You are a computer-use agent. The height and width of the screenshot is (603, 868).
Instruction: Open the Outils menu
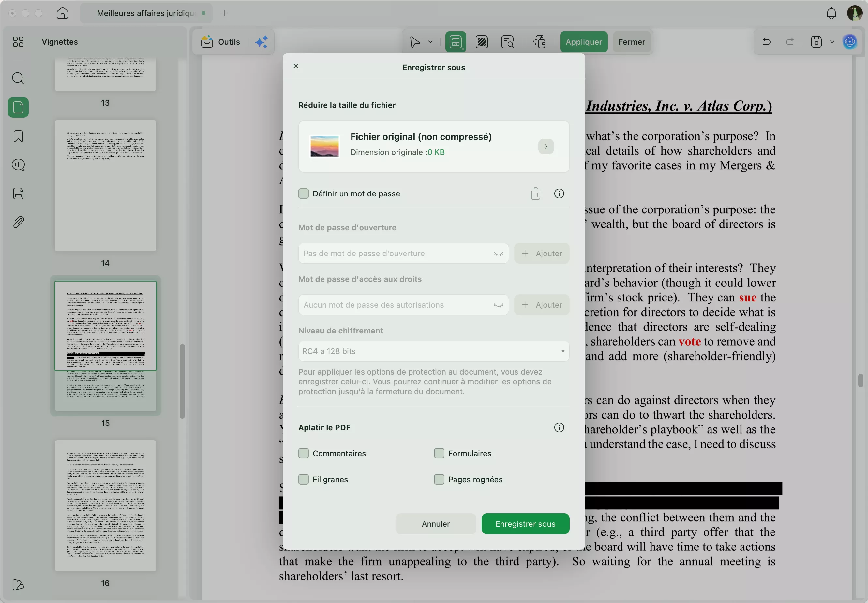click(220, 41)
